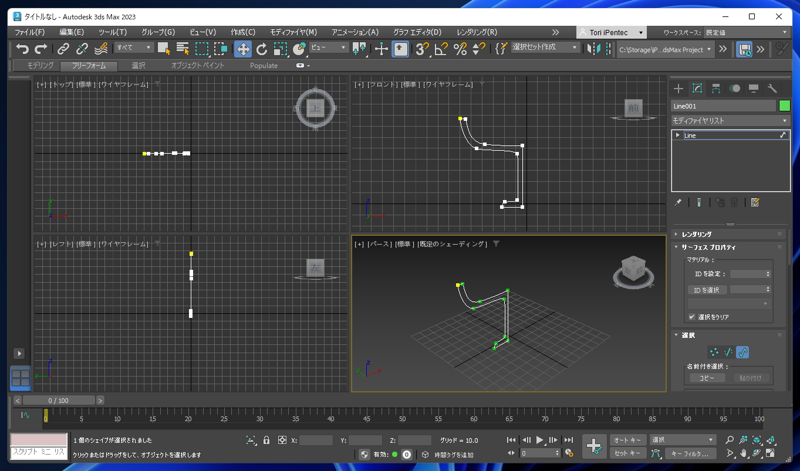Open the ファイル(F) menu

pyautogui.click(x=30, y=32)
